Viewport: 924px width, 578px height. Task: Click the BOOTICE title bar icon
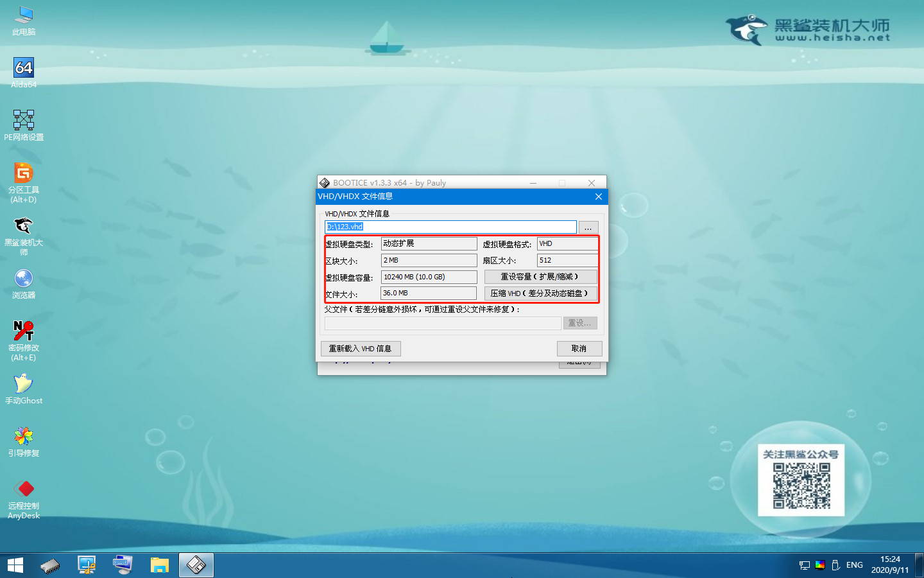325,183
